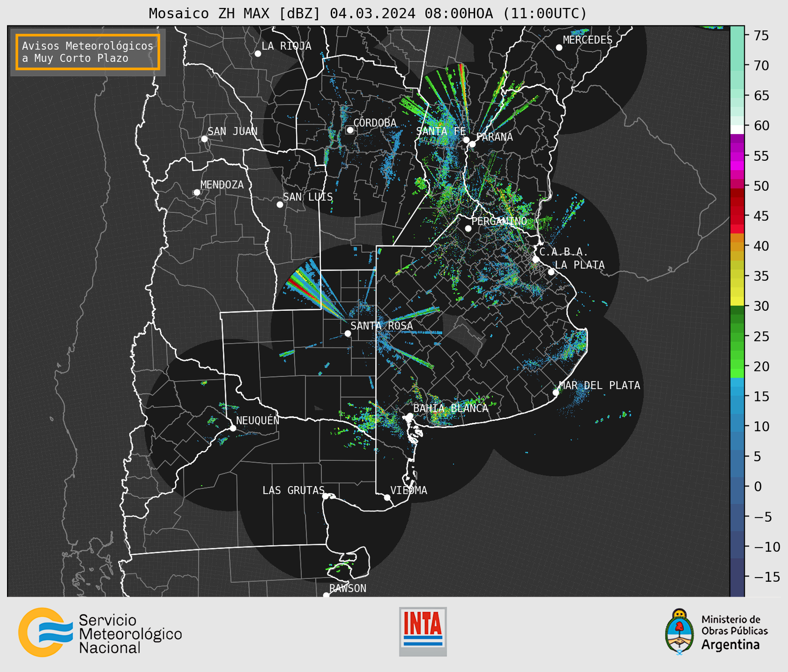Select the PERGAMINO city marker dot
The image size is (788, 672).
tap(468, 229)
